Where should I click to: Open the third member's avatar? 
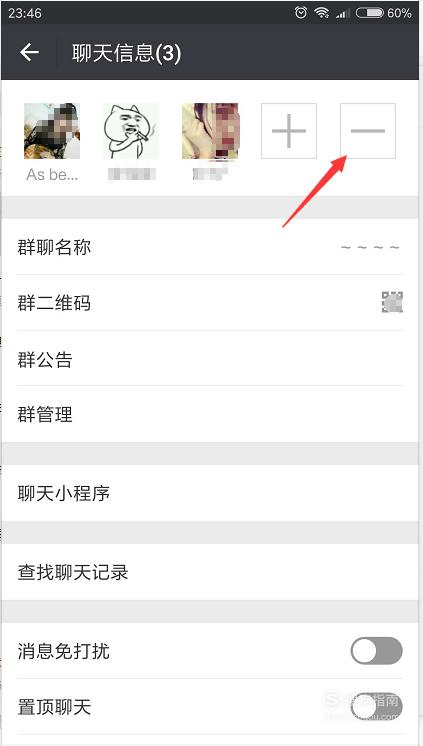point(210,131)
